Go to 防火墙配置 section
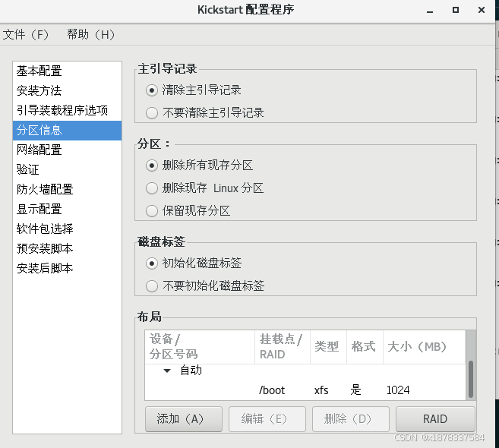 [x=67, y=189]
